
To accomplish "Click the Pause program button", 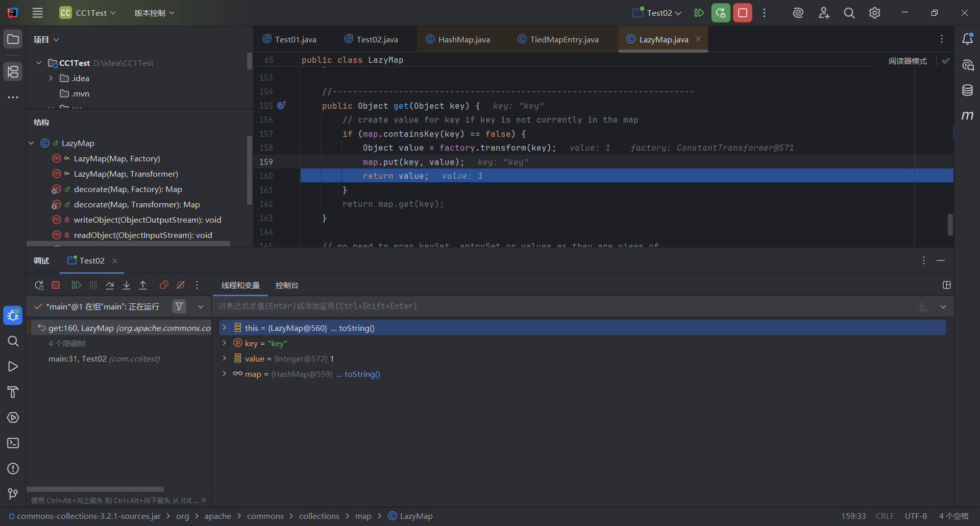I will pos(93,285).
